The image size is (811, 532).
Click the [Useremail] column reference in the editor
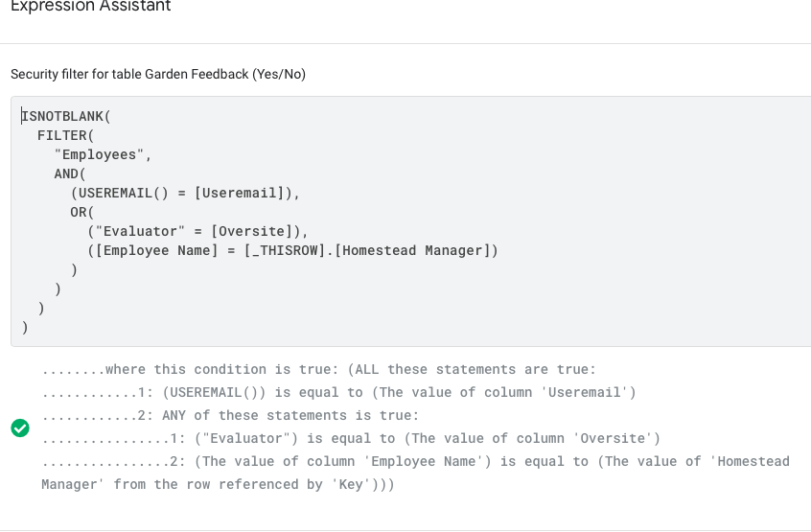point(239,193)
